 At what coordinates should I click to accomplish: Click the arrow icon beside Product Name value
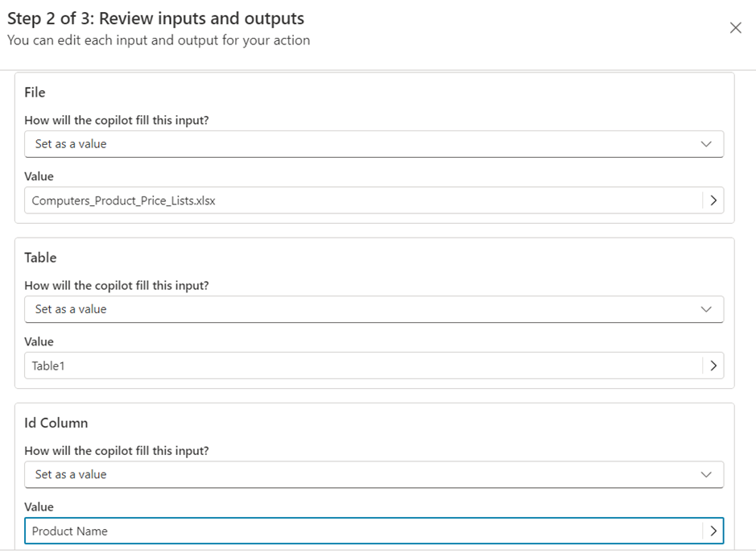click(x=713, y=531)
